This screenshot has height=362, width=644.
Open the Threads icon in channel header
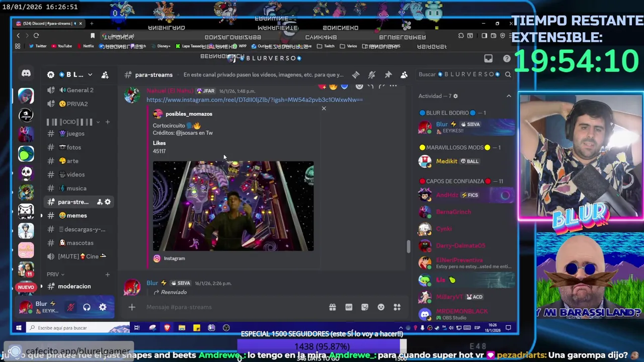click(x=356, y=74)
